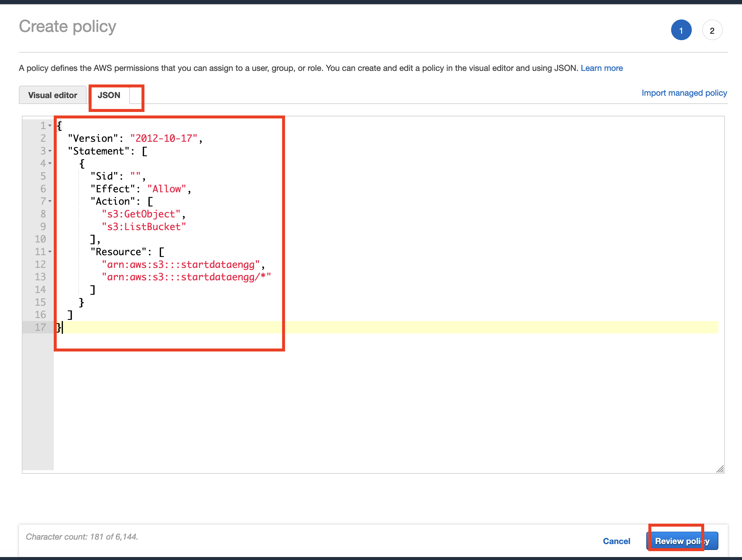
Task: Click the "2012-10-17" version value
Action: [164, 139]
